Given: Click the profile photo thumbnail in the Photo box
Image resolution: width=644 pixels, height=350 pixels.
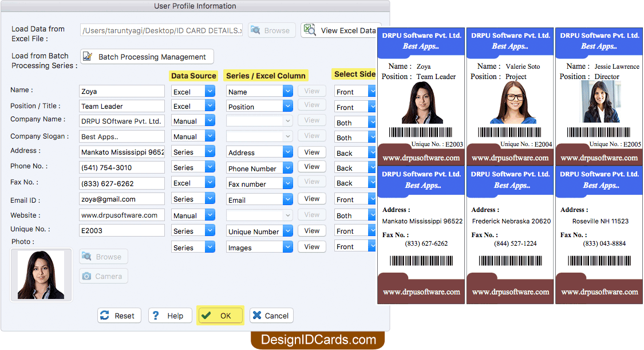Looking at the screenshot, I should click(41, 274).
